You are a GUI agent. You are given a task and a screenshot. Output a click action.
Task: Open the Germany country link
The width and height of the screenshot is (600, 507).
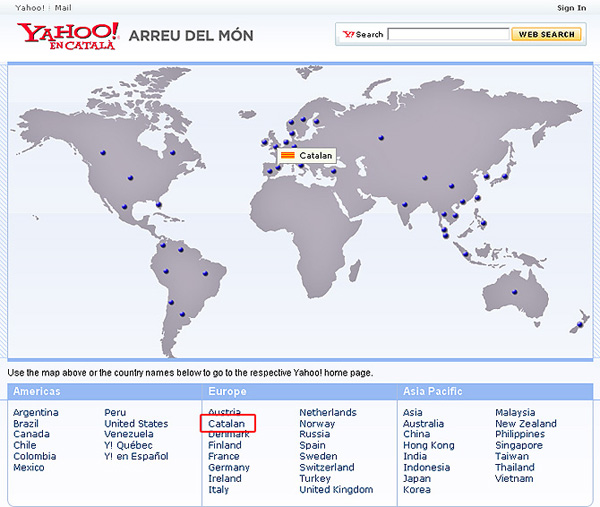[229, 467]
